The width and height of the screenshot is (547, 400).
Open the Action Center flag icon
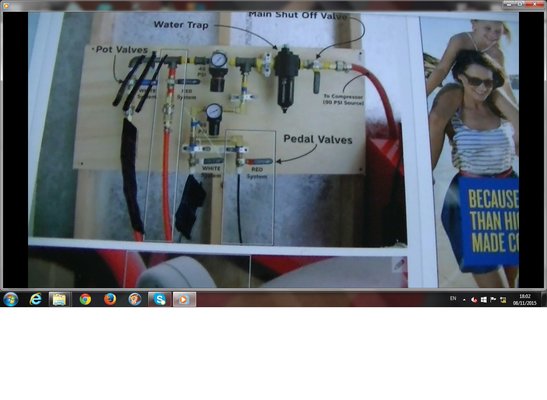[x=493, y=300]
